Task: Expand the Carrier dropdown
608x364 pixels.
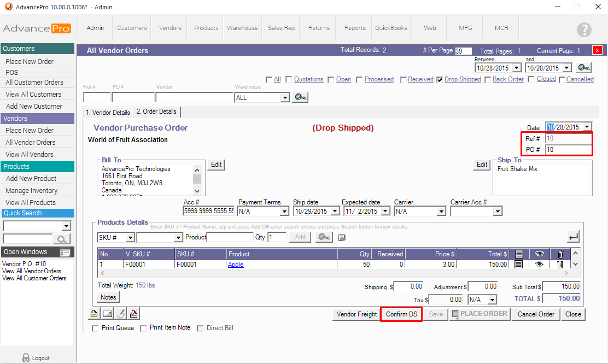Action: coord(442,212)
